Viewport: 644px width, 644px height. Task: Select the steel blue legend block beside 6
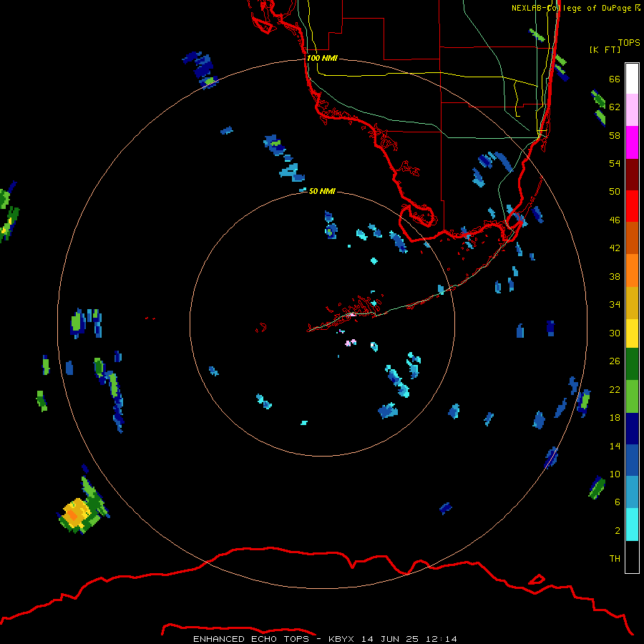click(x=632, y=492)
